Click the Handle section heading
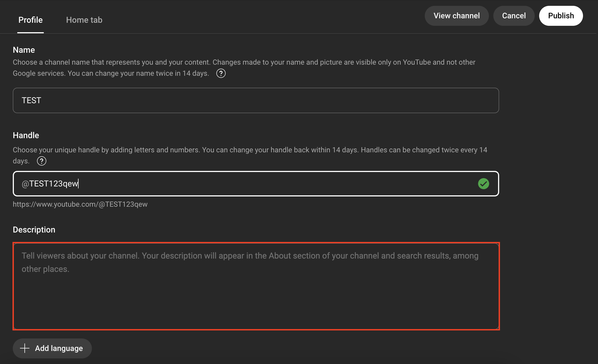598x364 pixels. click(26, 135)
